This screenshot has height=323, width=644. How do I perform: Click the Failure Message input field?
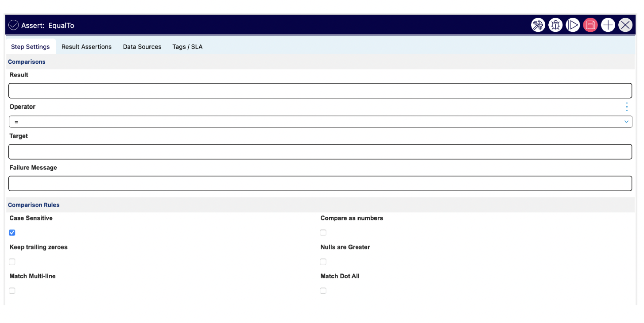320,184
